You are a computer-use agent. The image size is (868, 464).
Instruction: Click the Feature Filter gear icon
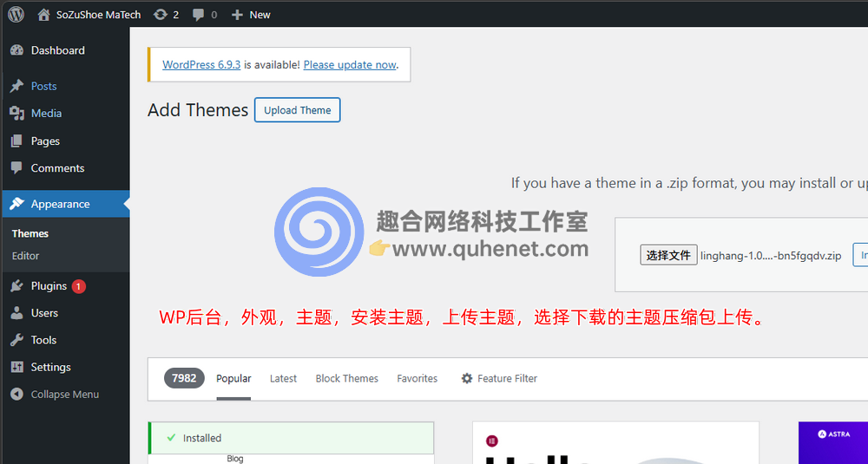tap(467, 378)
